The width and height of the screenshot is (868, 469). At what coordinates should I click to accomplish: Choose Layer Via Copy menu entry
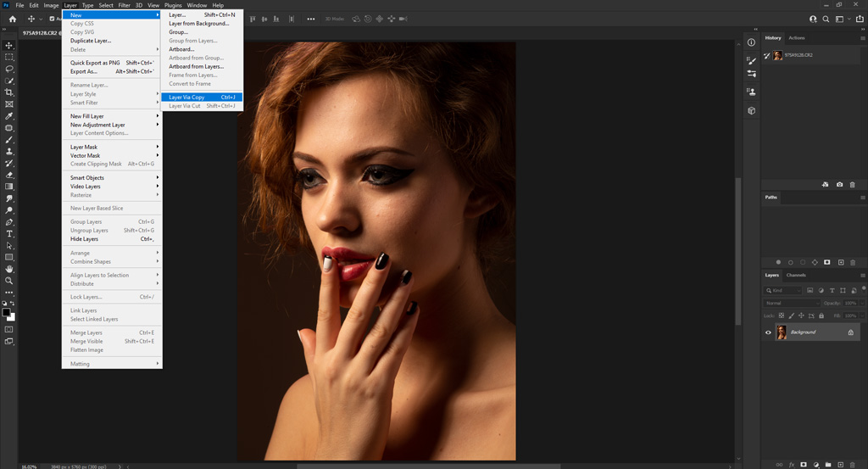pos(202,97)
